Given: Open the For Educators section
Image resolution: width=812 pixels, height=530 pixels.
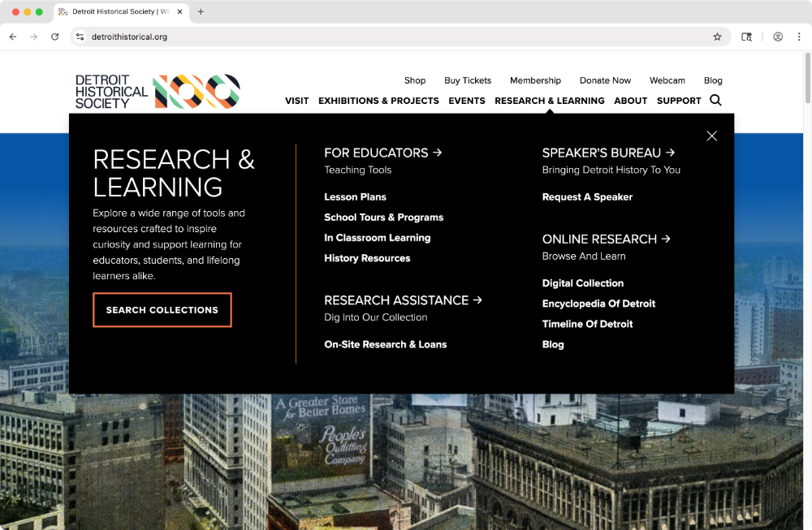Looking at the screenshot, I should (382, 153).
